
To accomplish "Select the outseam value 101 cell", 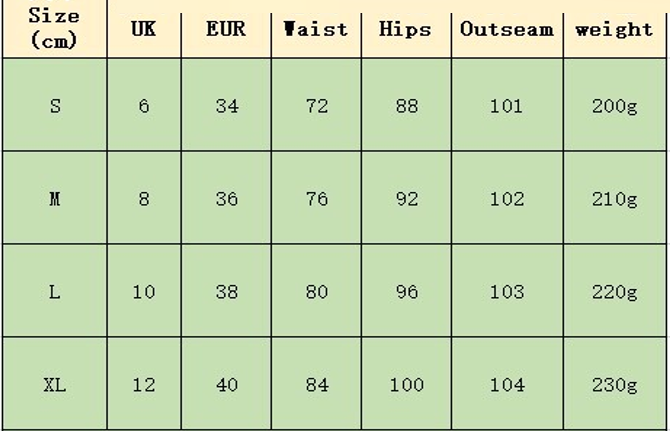I will tap(506, 106).
